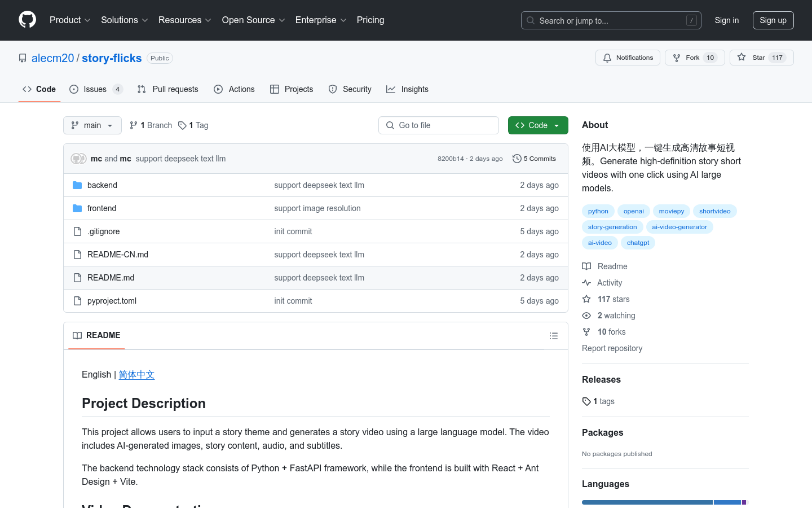Open the main branch selector dropdown

tap(92, 125)
